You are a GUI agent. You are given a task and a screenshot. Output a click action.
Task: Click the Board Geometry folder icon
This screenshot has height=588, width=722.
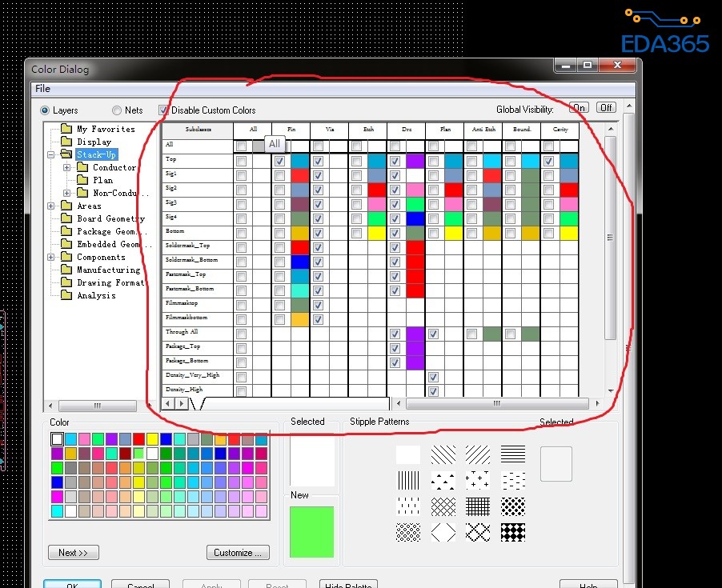coord(66,218)
